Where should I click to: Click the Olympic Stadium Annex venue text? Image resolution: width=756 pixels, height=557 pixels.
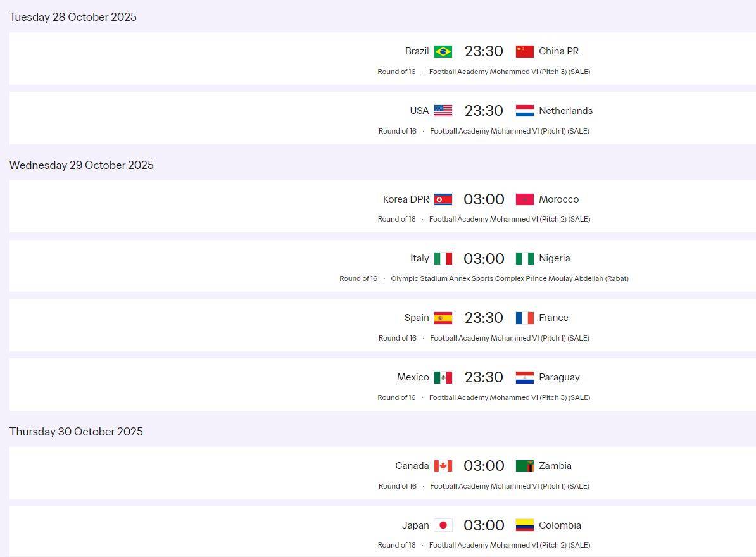[509, 278]
